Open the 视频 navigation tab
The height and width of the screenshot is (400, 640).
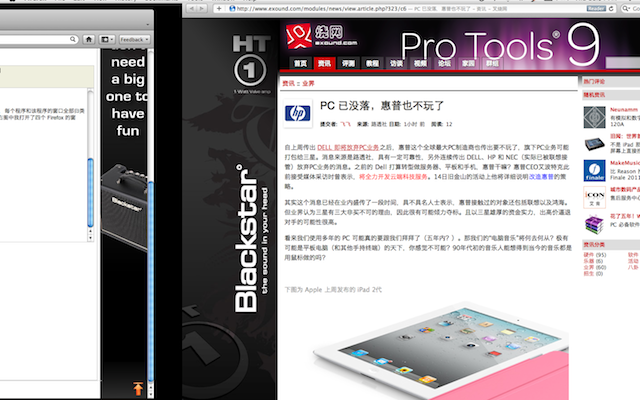[420, 63]
